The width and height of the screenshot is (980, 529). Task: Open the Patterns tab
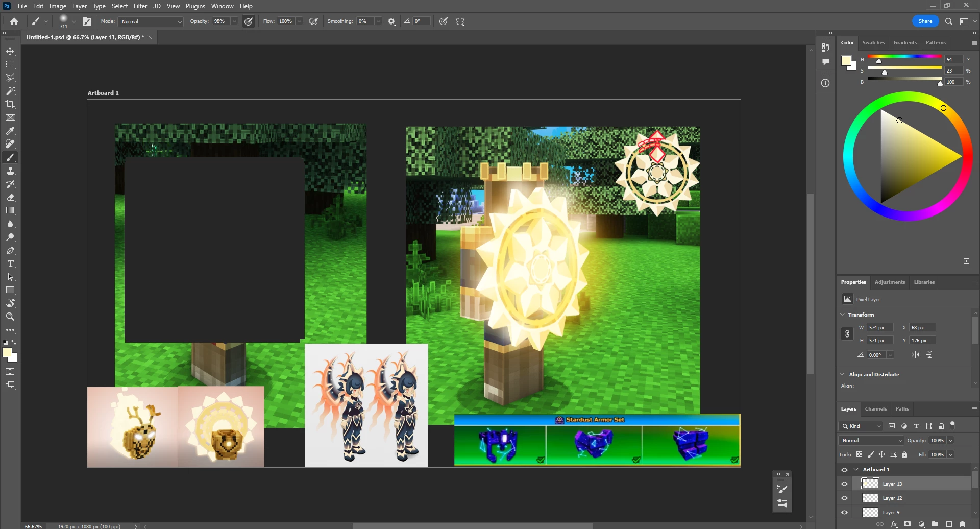(x=936, y=43)
